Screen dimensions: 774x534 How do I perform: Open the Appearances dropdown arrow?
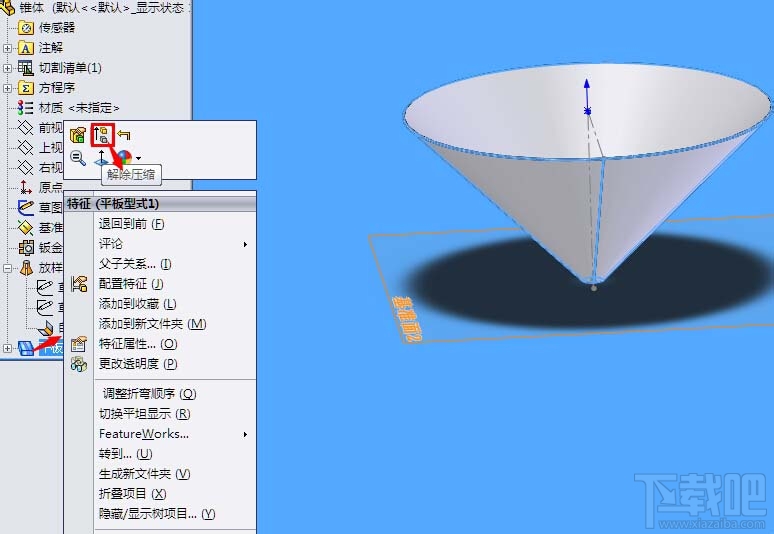point(139,158)
